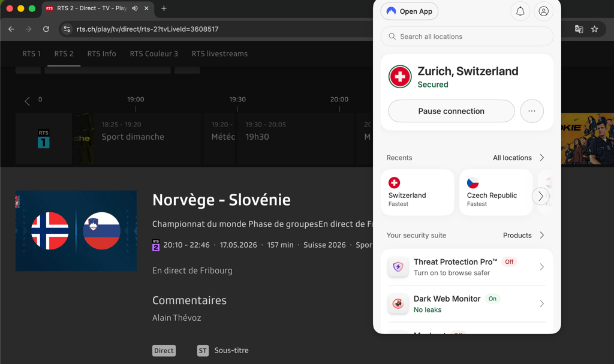Switch to the RTS 2 channel tab

pos(64,54)
